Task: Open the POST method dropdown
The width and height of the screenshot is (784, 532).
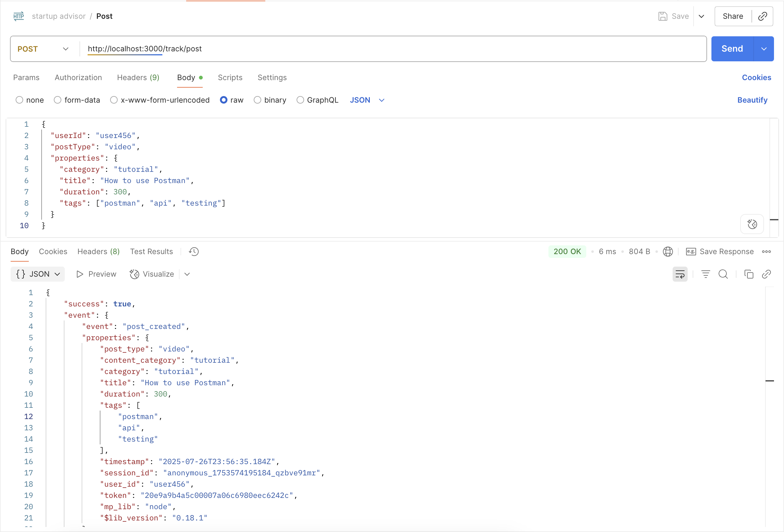Action: click(43, 49)
